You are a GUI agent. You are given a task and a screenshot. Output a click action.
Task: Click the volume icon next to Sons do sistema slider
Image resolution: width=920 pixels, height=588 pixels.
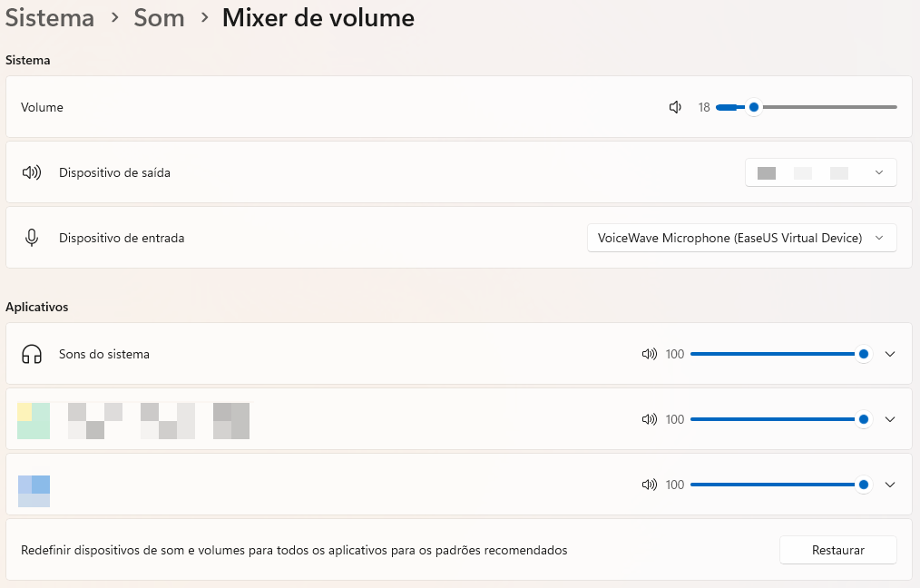click(x=650, y=354)
